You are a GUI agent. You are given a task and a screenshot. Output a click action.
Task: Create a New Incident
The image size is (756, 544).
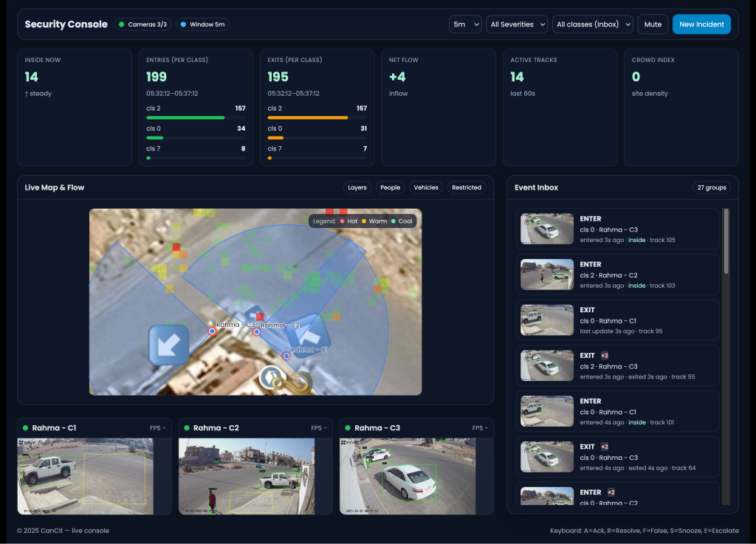701,24
